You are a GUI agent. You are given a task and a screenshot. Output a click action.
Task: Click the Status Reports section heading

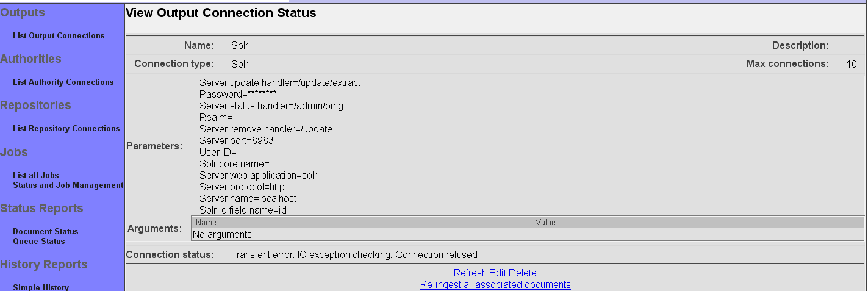tap(41, 209)
